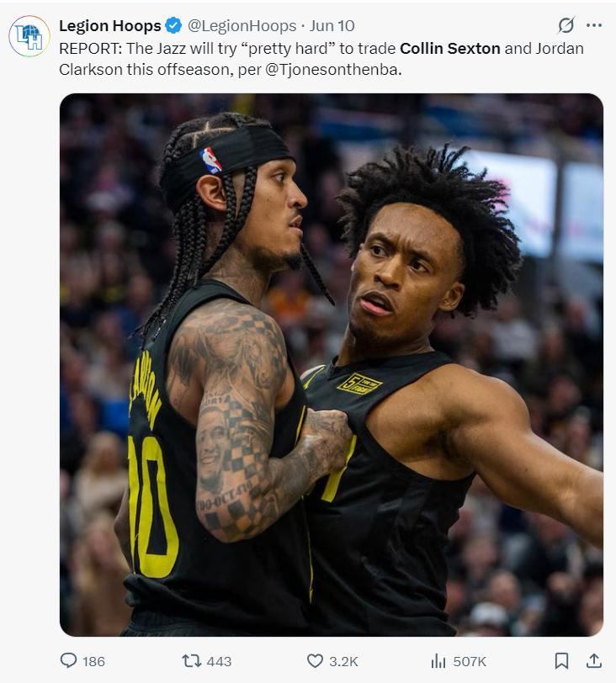This screenshot has height=683, width=616.
Task: Click the Grok explain-post icon
Action: (566, 25)
